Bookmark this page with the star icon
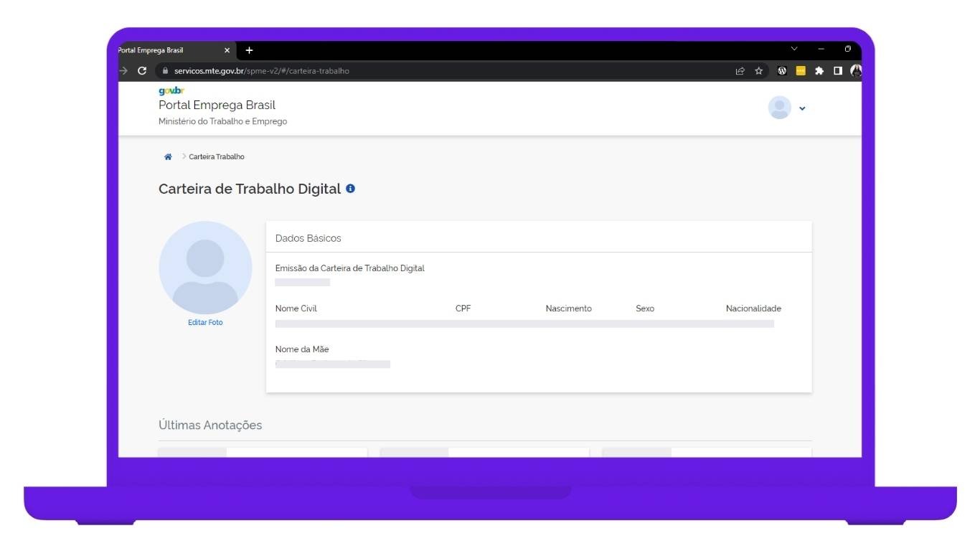The image size is (980, 551). (758, 71)
